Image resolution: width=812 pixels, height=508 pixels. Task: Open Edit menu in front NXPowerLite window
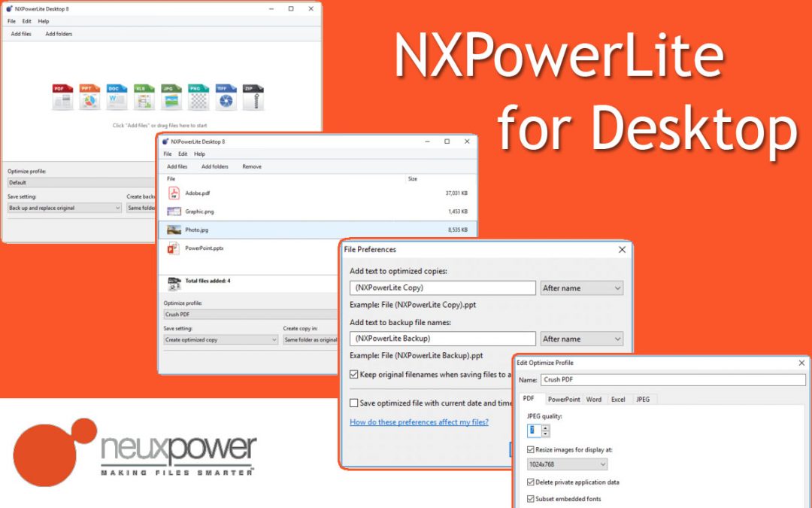(183, 154)
